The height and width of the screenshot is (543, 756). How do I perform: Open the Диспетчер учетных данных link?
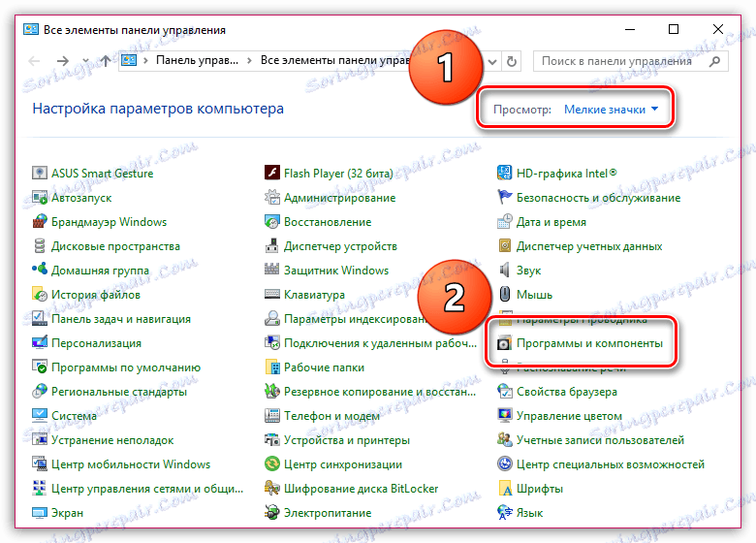pos(589,246)
